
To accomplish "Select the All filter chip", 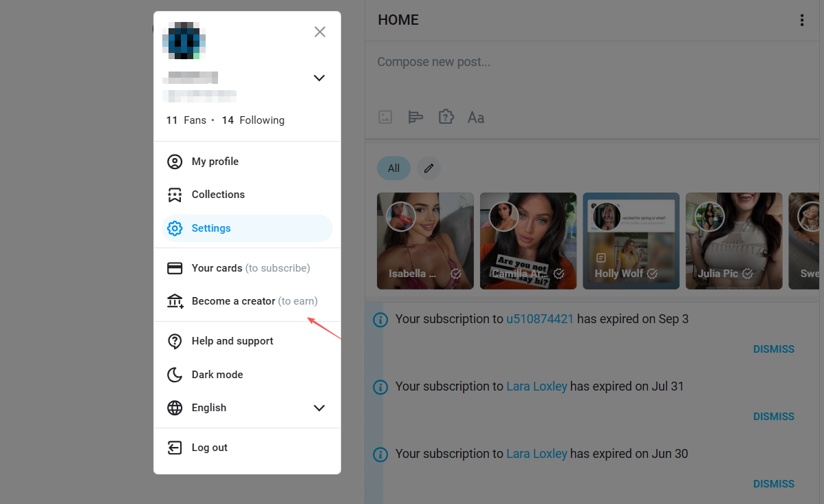I will [x=393, y=168].
